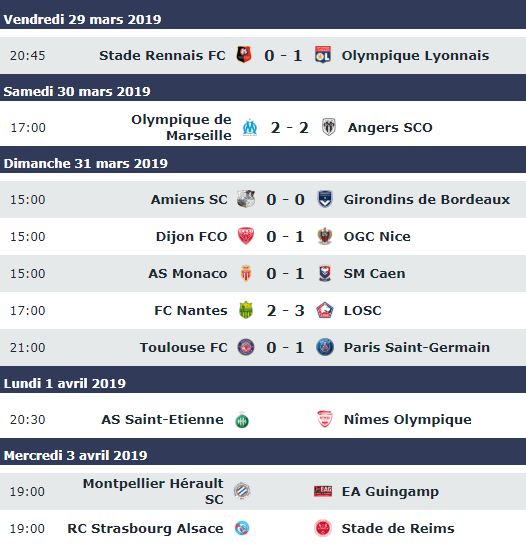Click the AS Saint-Etienne green badge
This screenshot has height=547, width=526.
(x=242, y=420)
